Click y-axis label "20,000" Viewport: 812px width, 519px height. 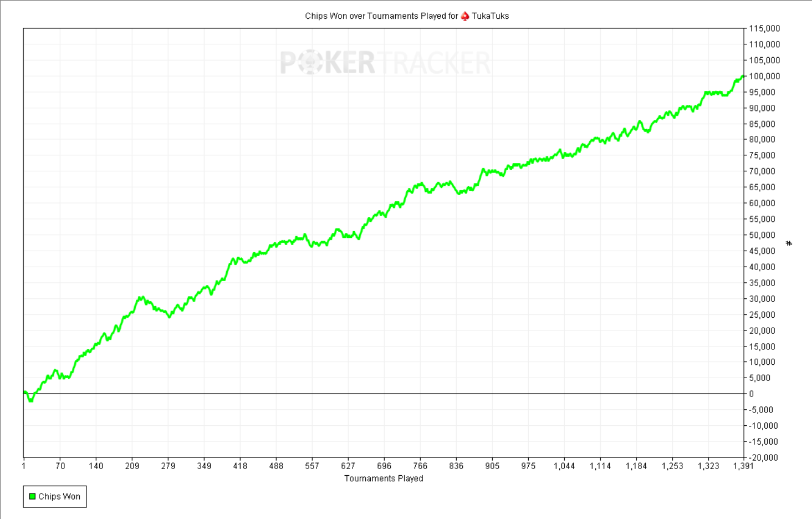762,330
